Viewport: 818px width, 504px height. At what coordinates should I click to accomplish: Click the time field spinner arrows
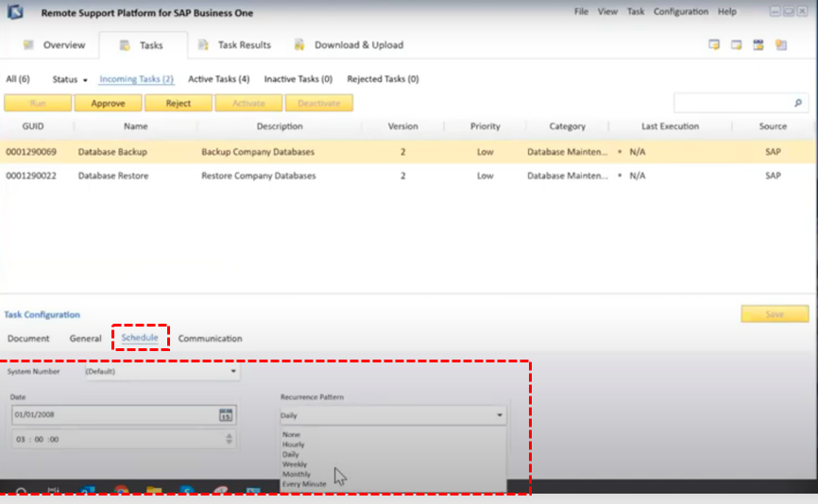point(229,439)
